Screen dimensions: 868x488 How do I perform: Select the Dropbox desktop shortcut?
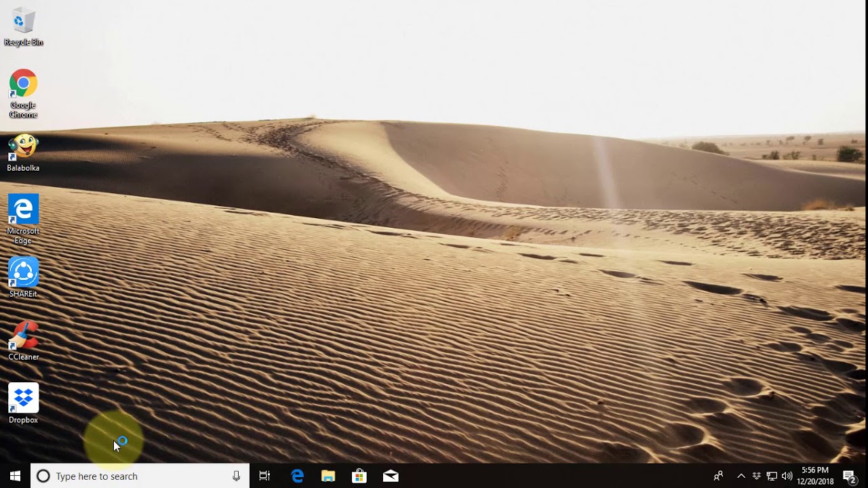[23, 404]
